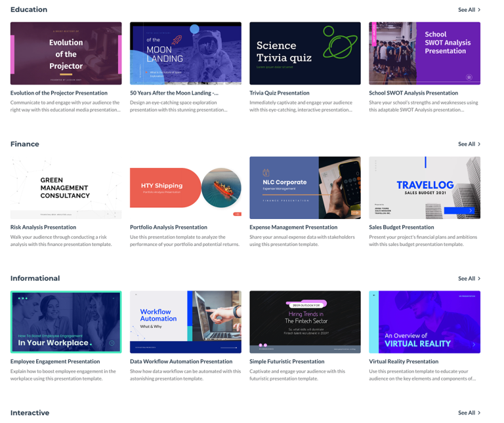Click description starting 'Communicate to and engage'
Image resolution: width=504 pixels, height=423 pixels.
[x=65, y=106]
